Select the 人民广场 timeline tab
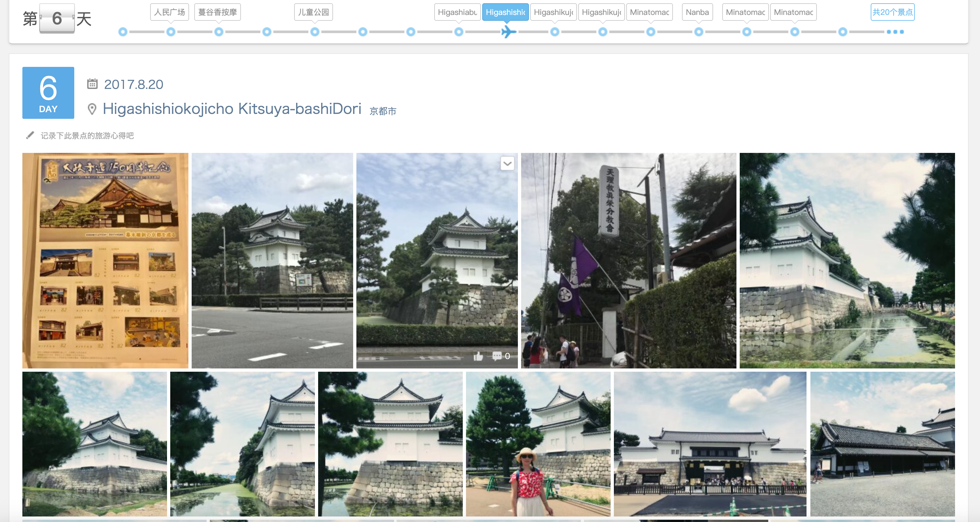 (169, 12)
